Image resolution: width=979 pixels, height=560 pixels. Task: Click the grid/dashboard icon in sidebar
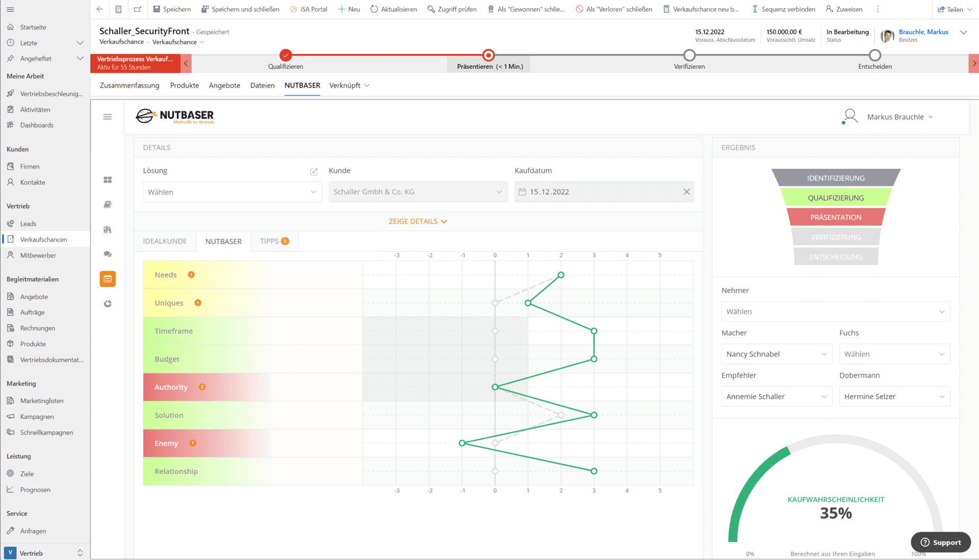(x=108, y=179)
